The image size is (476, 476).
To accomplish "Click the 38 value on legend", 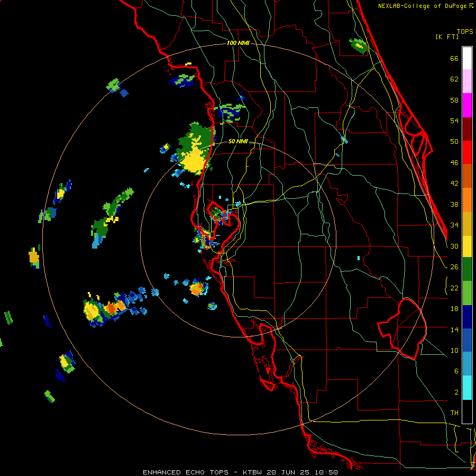I will [454, 204].
